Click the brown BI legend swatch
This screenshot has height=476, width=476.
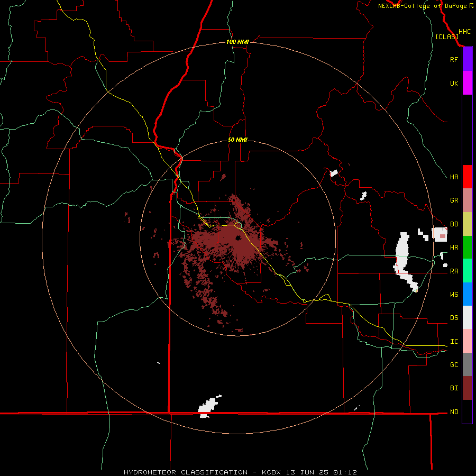click(467, 388)
